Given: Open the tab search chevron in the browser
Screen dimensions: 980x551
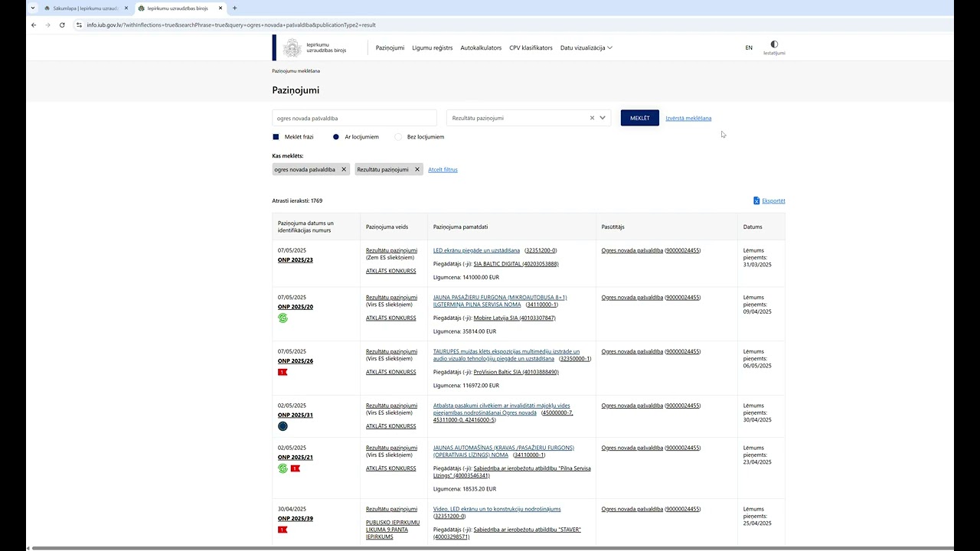Looking at the screenshot, I should (32, 8).
